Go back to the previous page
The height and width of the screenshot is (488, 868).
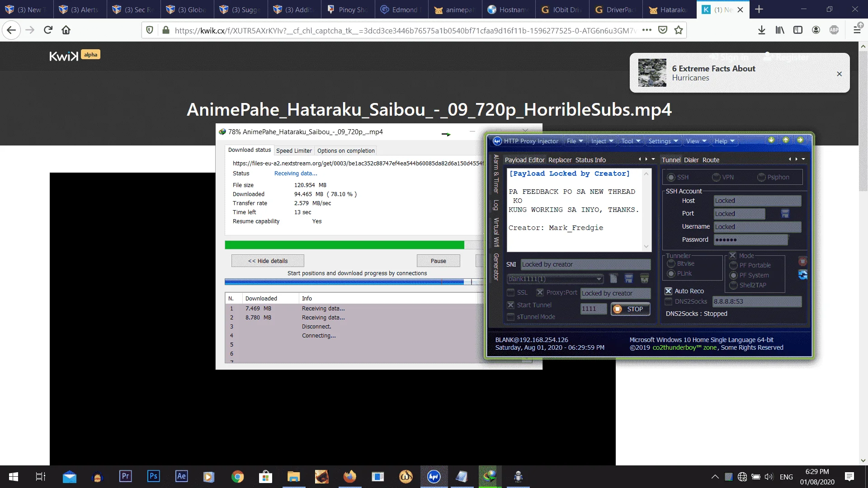coord(11,30)
